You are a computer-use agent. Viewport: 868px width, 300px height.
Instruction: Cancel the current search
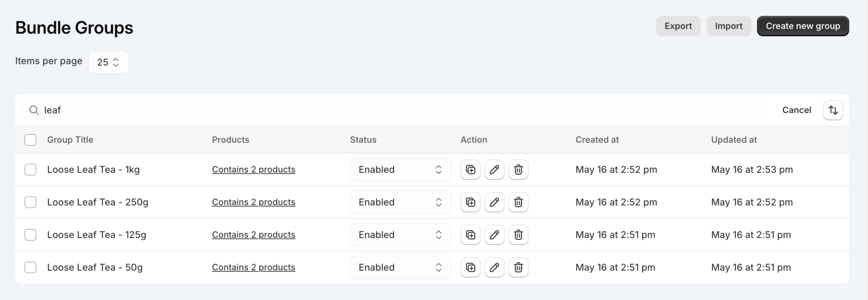tap(796, 110)
